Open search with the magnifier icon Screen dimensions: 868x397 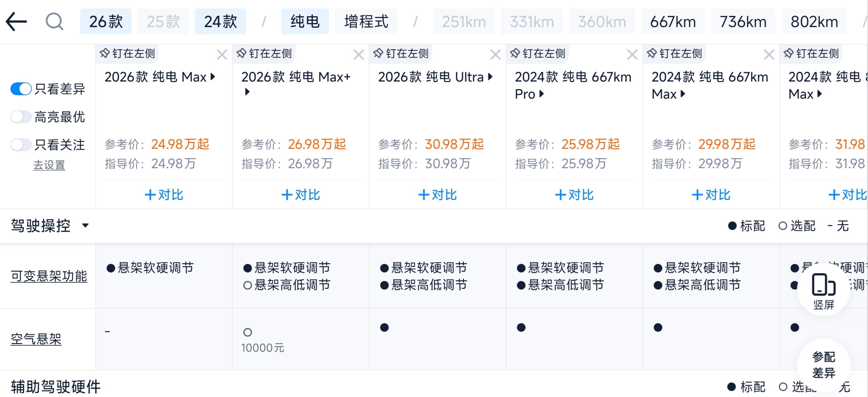coord(54,22)
